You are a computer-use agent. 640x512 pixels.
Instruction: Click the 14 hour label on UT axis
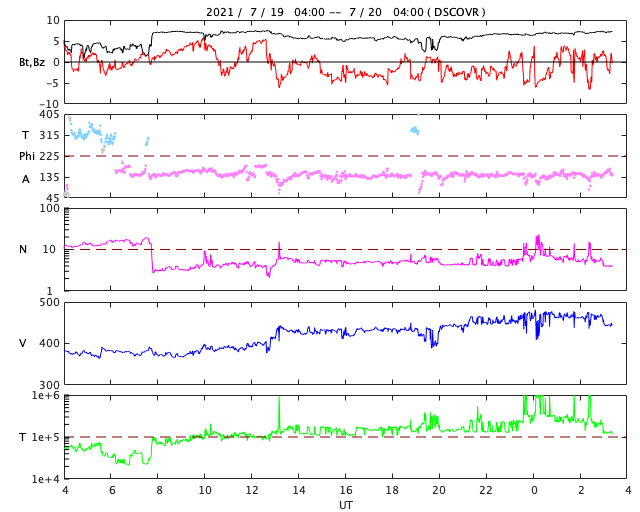(x=299, y=490)
